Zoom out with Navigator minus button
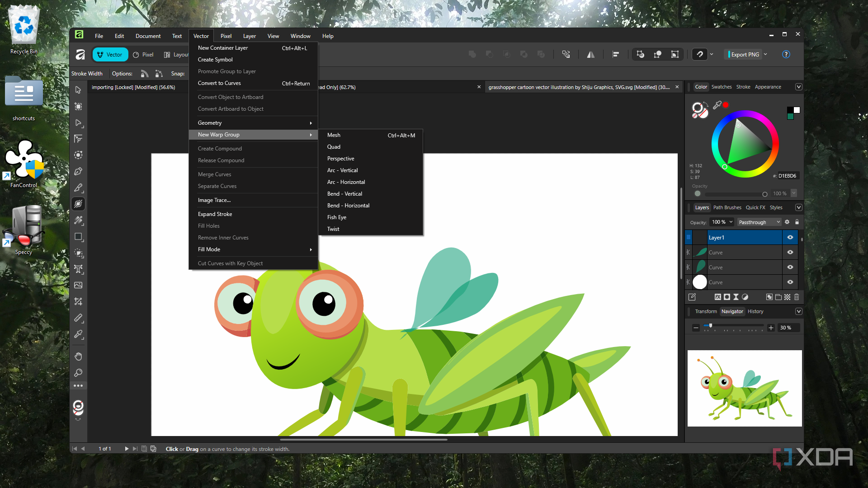 (696, 328)
